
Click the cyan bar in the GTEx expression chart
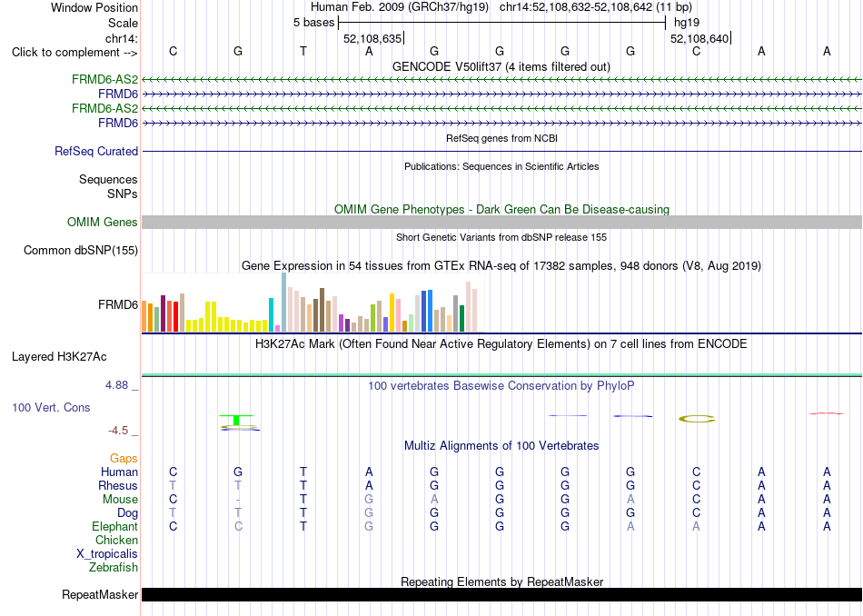coord(271,315)
